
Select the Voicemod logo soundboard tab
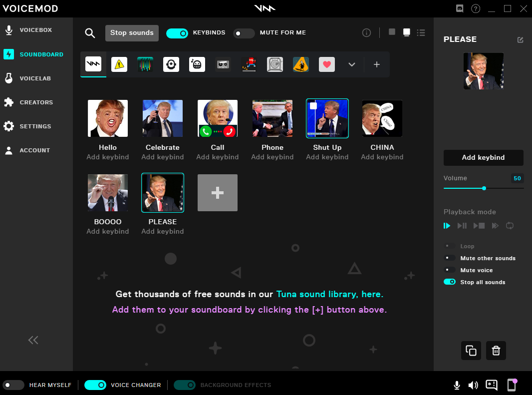point(93,64)
